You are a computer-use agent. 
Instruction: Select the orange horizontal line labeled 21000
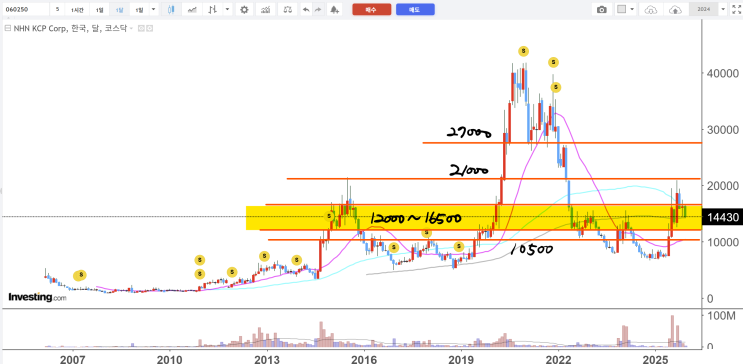pos(493,179)
